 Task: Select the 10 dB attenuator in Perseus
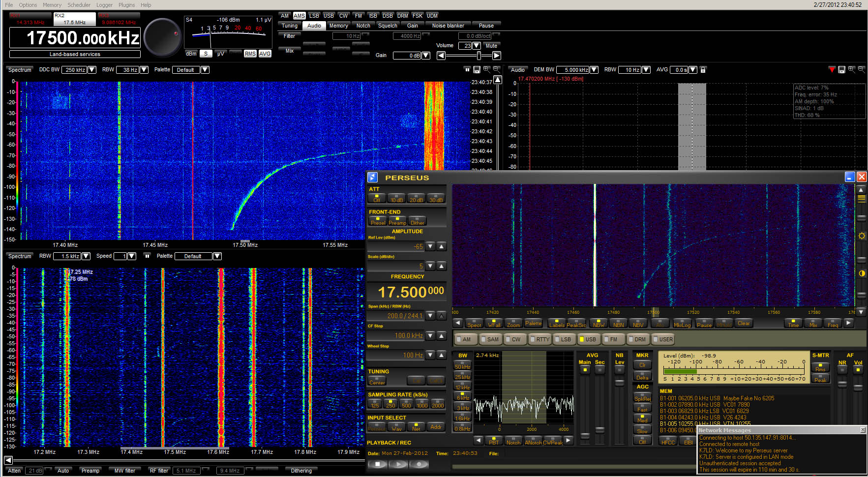(x=396, y=198)
